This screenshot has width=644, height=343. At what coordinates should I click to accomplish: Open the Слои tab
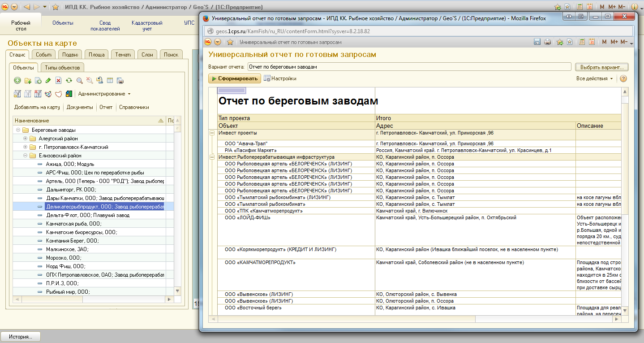click(x=147, y=55)
